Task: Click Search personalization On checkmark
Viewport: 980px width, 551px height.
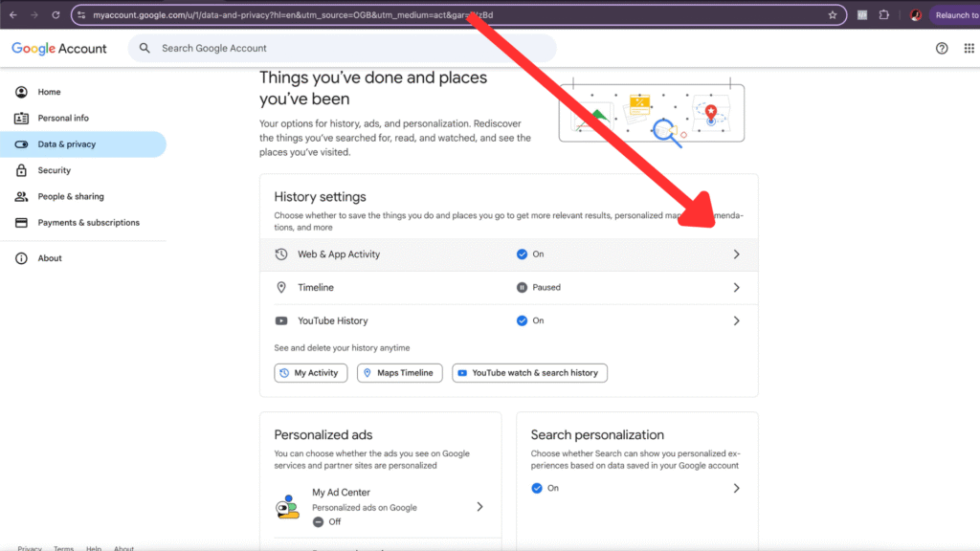Action: [x=537, y=488]
